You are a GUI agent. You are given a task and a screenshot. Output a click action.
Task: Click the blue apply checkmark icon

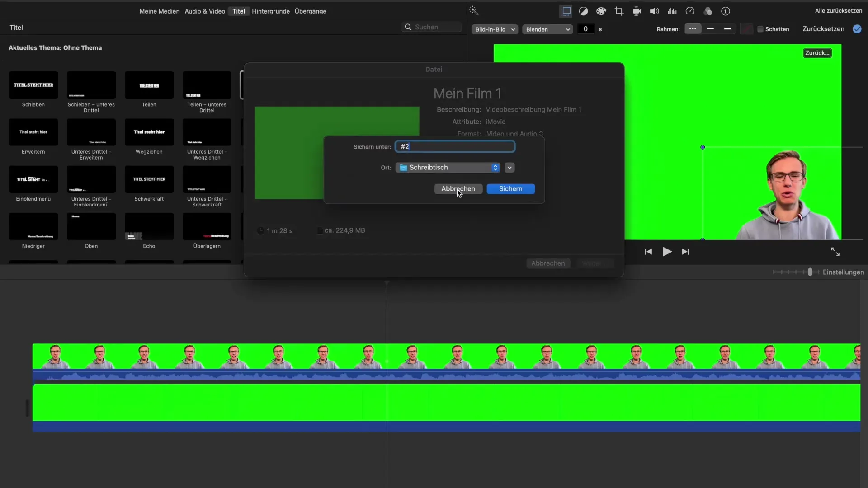point(857,29)
